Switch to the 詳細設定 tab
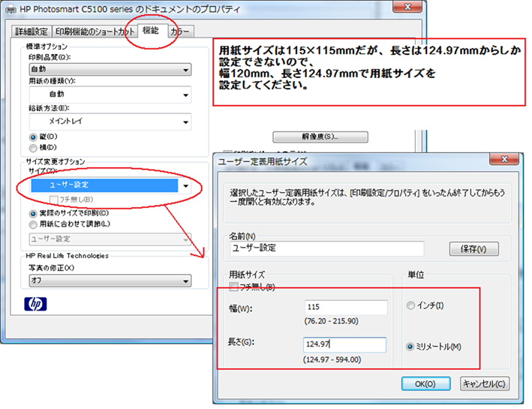The image size is (532, 409). click(32, 32)
